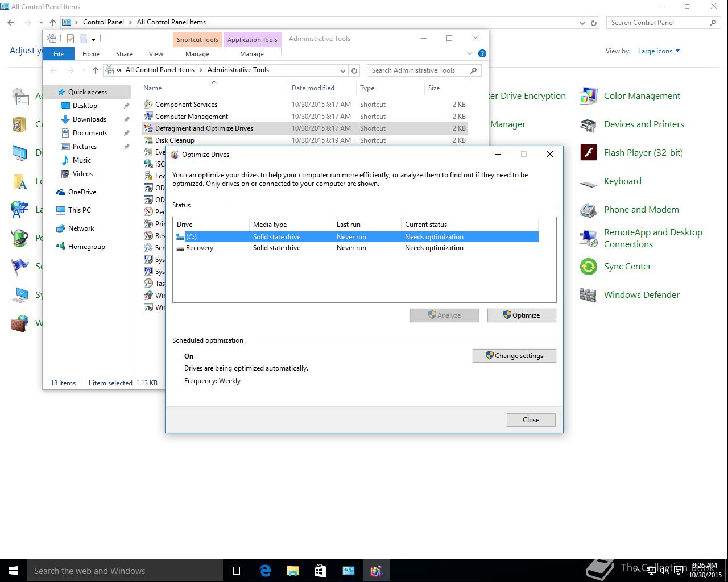Open Task View on taskbar
The height and width of the screenshot is (582, 728).
click(x=237, y=571)
